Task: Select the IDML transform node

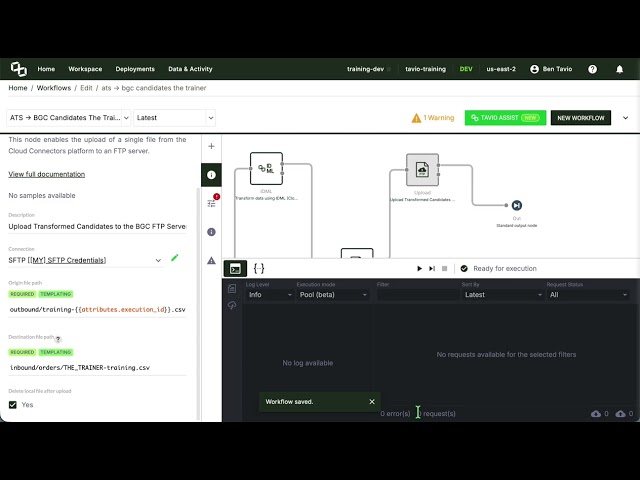Action: 266,169
